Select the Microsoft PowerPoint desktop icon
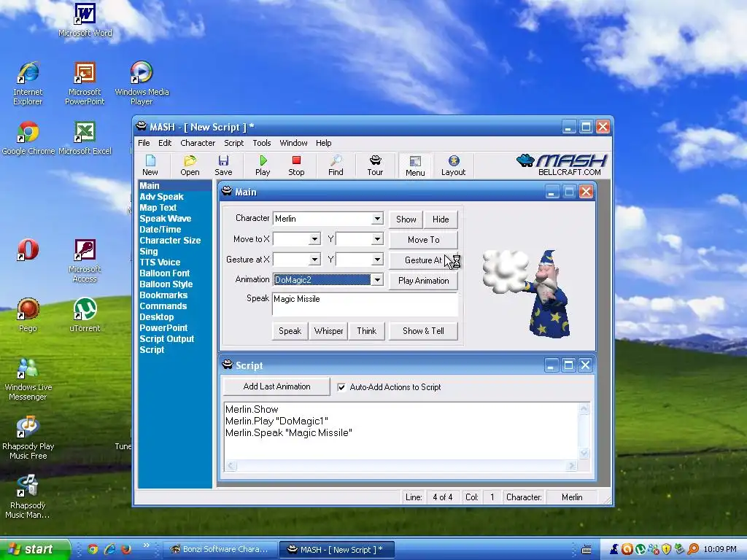 [85, 84]
